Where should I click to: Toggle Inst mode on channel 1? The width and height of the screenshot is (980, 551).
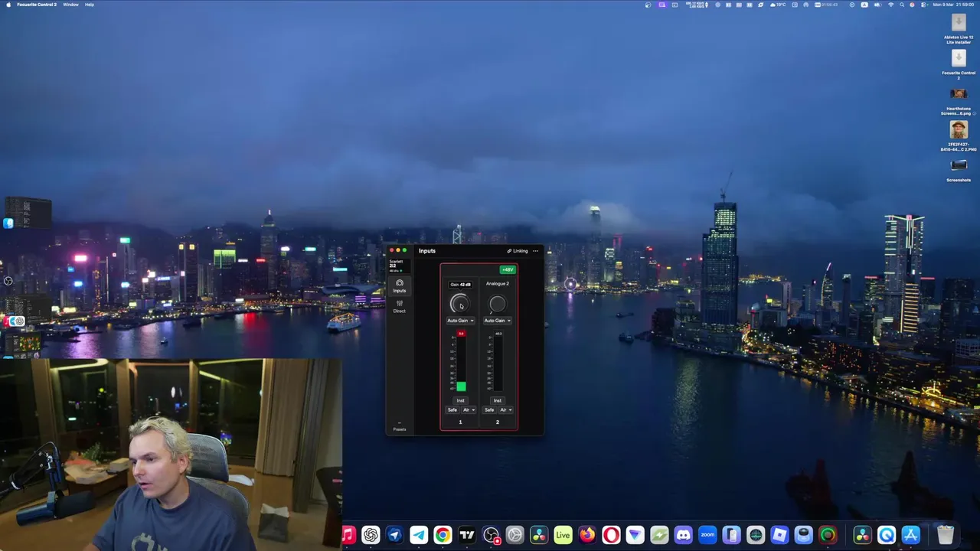click(460, 400)
